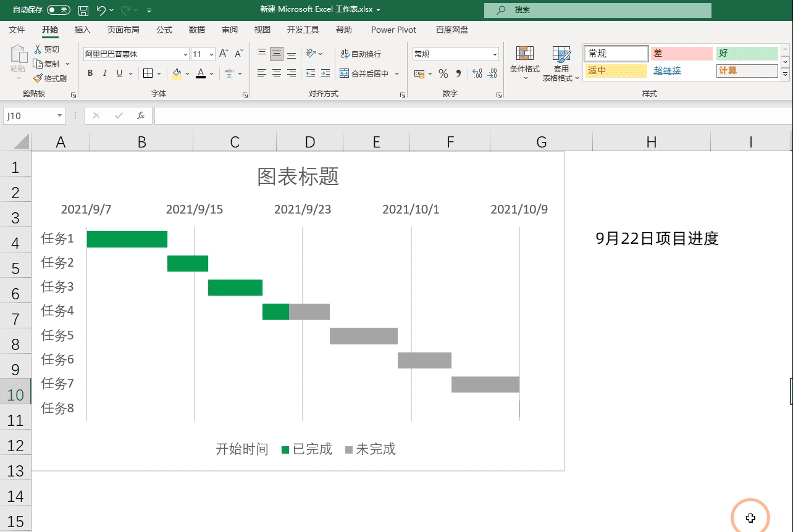Click the Comma Style icon
Image resolution: width=793 pixels, height=532 pixels.
click(x=458, y=73)
